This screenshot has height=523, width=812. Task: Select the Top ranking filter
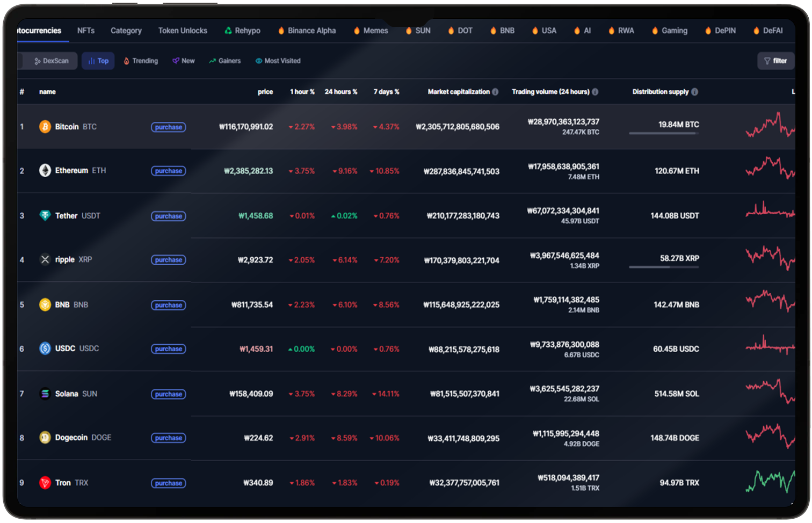pyautogui.click(x=98, y=61)
